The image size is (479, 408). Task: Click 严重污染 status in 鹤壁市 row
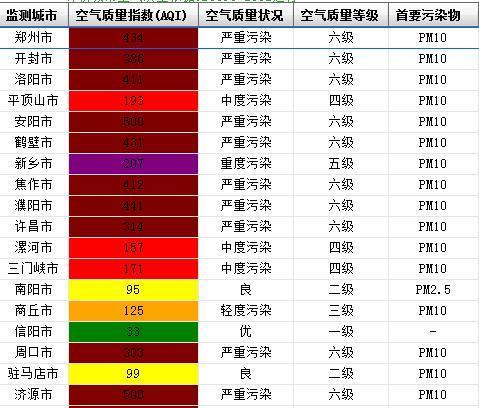click(x=246, y=143)
